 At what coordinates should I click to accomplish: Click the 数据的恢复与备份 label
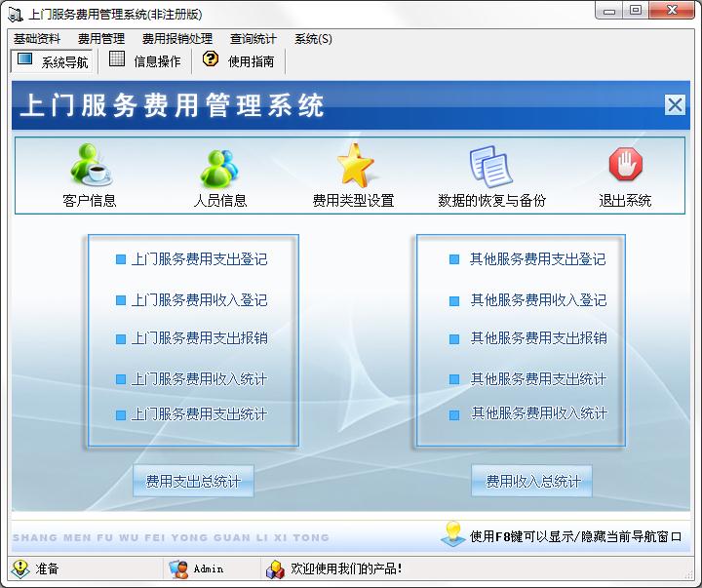click(491, 200)
